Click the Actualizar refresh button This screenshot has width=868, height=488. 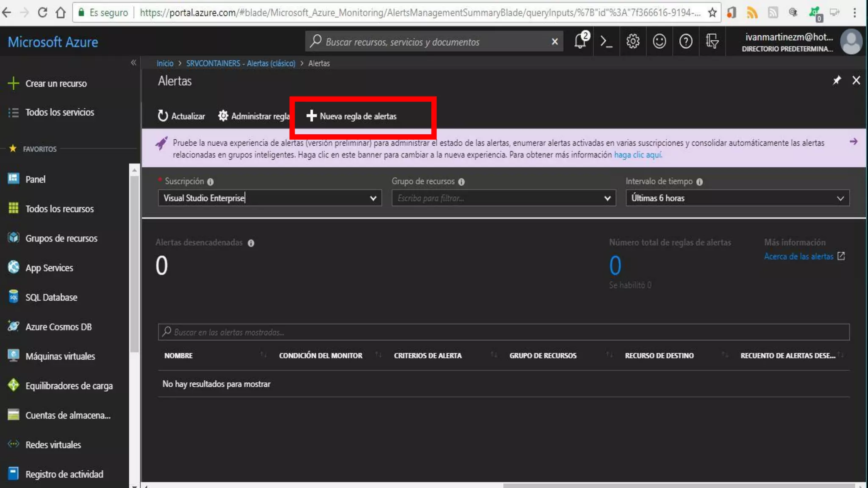181,116
